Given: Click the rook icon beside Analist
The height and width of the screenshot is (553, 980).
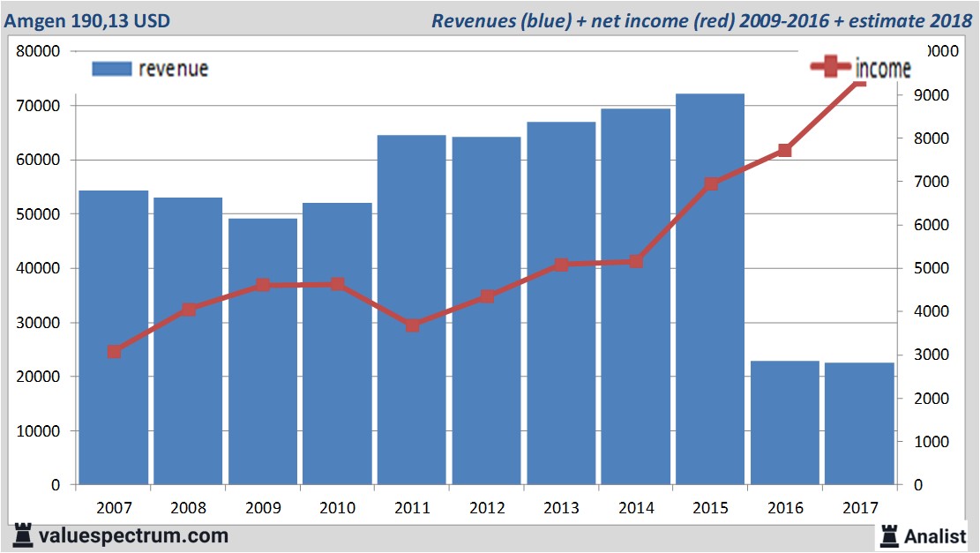Looking at the screenshot, I should [x=889, y=536].
